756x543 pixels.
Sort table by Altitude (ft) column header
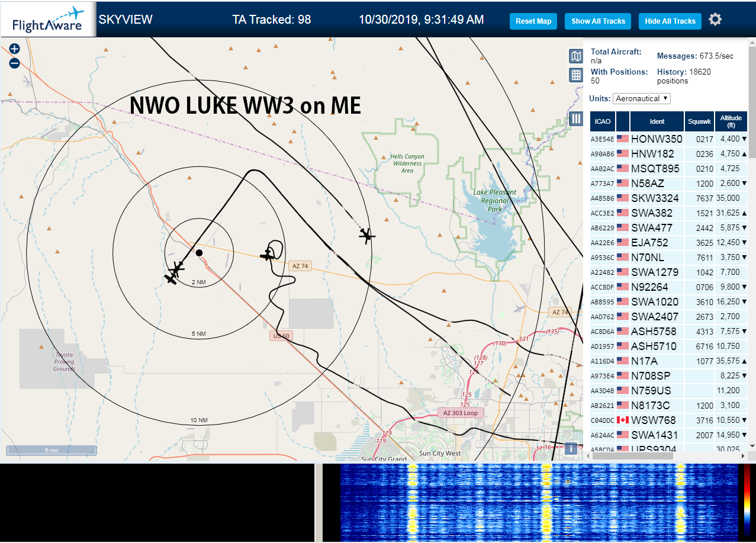click(x=731, y=121)
